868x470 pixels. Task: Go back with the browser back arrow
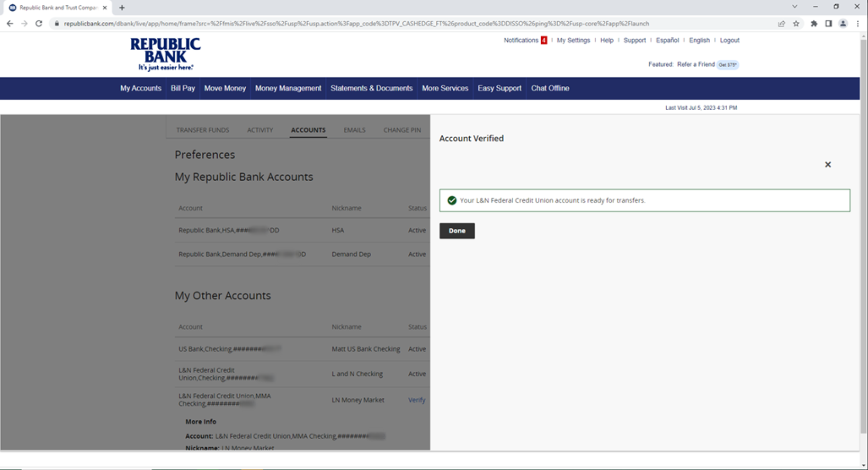(10, 23)
